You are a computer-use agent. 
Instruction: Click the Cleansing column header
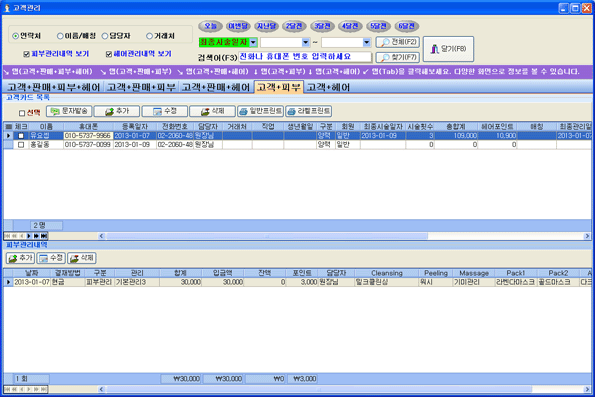tap(387, 273)
